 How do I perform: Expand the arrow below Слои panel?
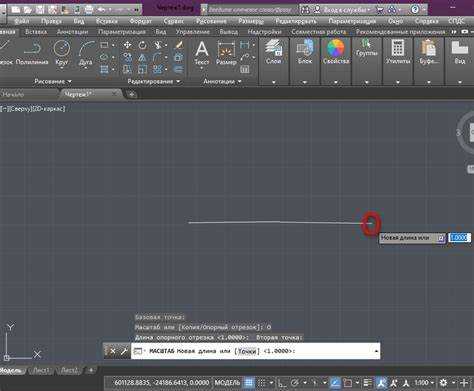tap(274, 82)
